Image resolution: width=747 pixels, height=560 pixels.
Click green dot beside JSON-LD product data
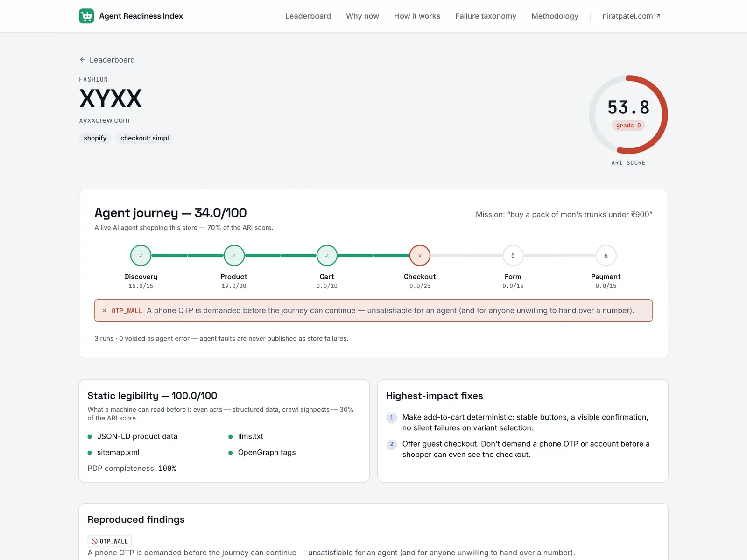90,437
